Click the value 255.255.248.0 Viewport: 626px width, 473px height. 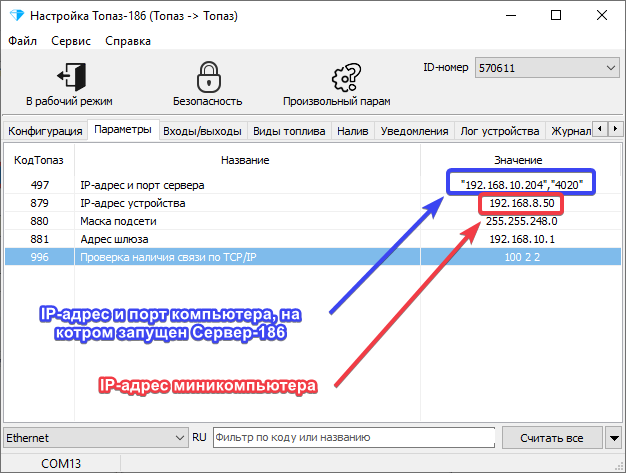(x=521, y=221)
